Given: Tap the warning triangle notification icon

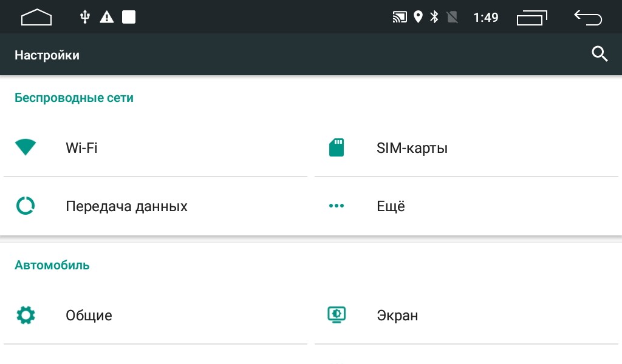Looking at the screenshot, I should [x=107, y=17].
